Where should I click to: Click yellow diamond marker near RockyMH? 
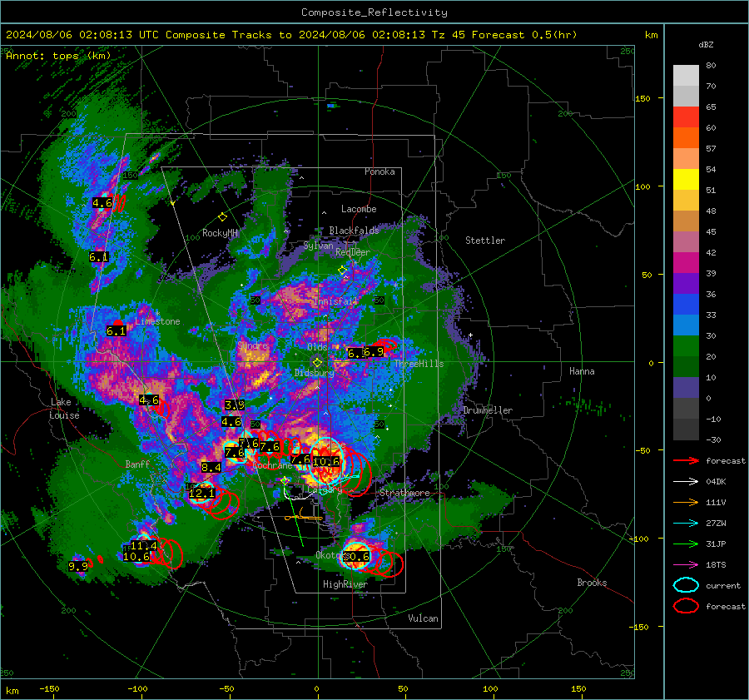(222, 217)
